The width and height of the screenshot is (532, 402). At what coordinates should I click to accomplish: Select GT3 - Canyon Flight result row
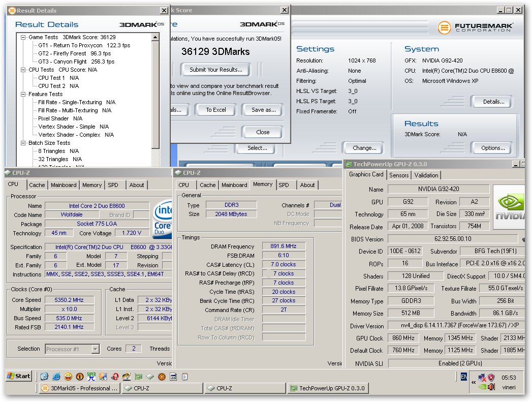pos(76,61)
